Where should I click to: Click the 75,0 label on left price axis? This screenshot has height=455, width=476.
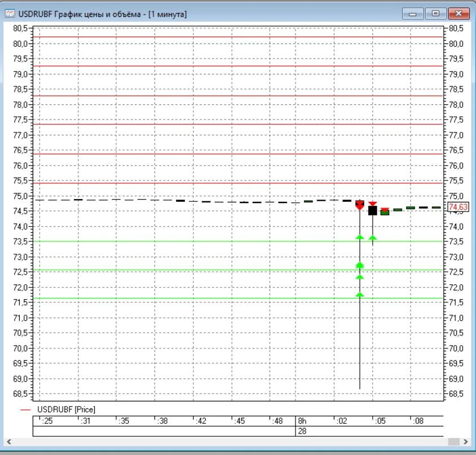pos(20,196)
